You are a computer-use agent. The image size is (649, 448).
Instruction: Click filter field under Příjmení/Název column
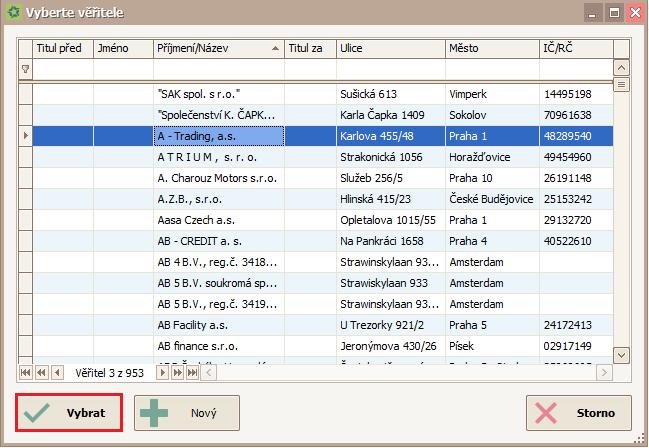click(219, 69)
